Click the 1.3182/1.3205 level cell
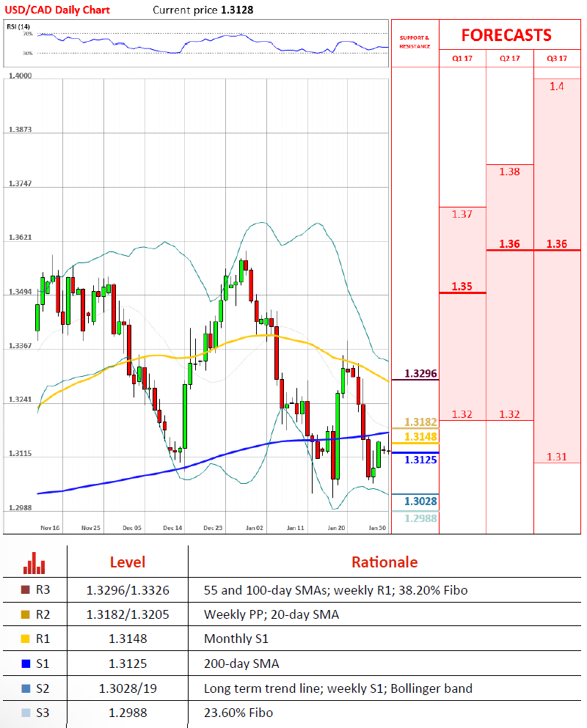The width and height of the screenshot is (587, 728). [x=128, y=614]
